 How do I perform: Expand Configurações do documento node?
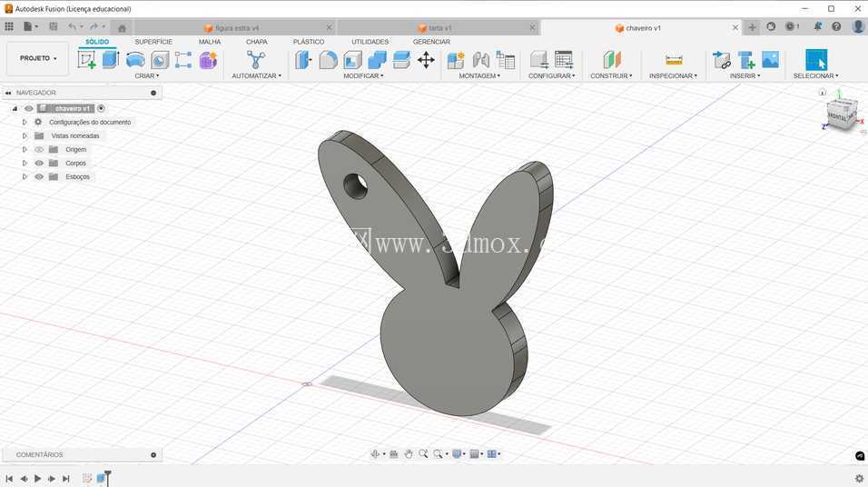pos(25,122)
